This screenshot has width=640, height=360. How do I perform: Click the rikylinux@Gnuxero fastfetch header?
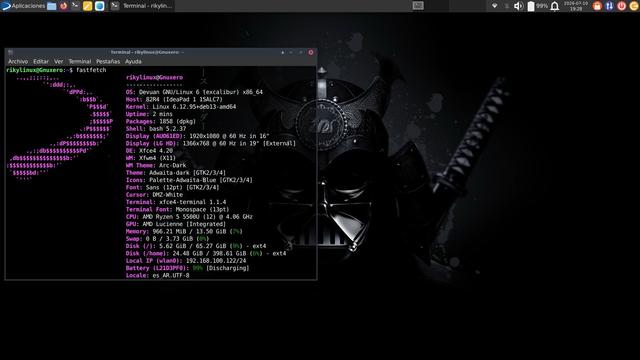[x=154, y=78]
